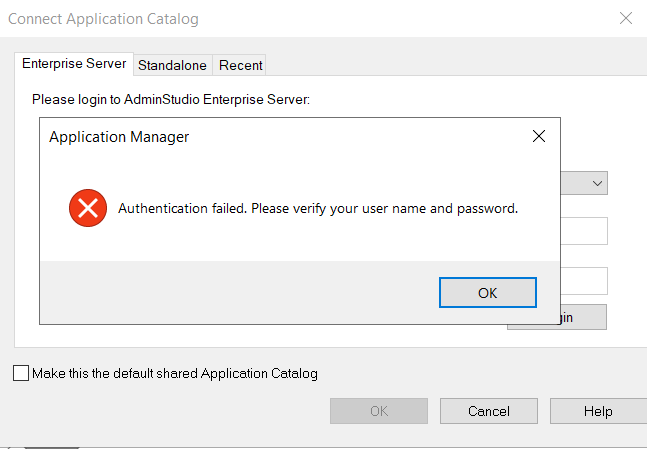Open Help for this dialog

point(598,411)
